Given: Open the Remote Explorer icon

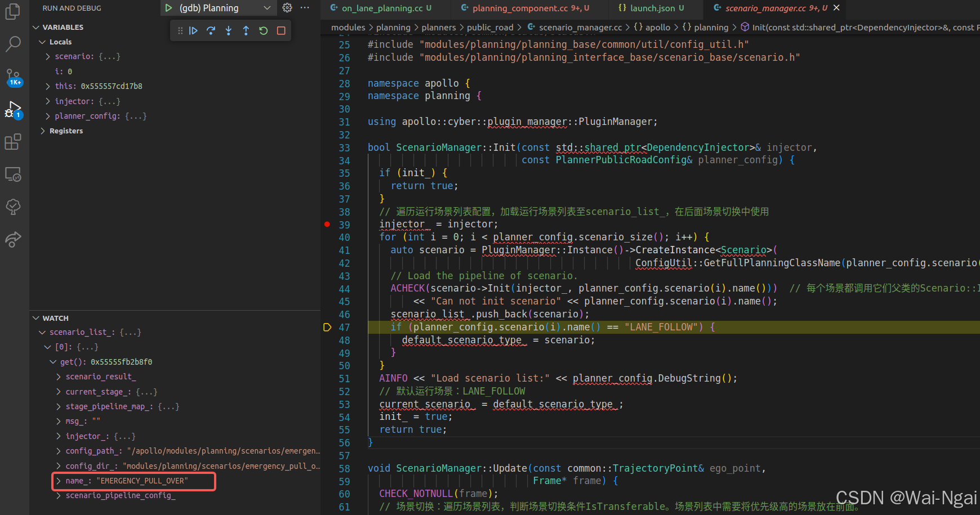Looking at the screenshot, I should tap(13, 174).
